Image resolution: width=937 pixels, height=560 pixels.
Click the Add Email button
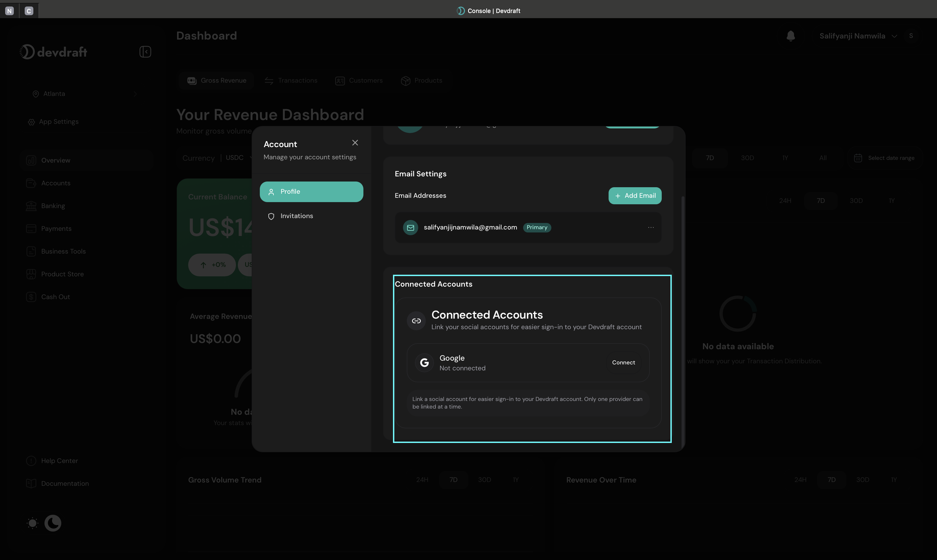point(635,196)
